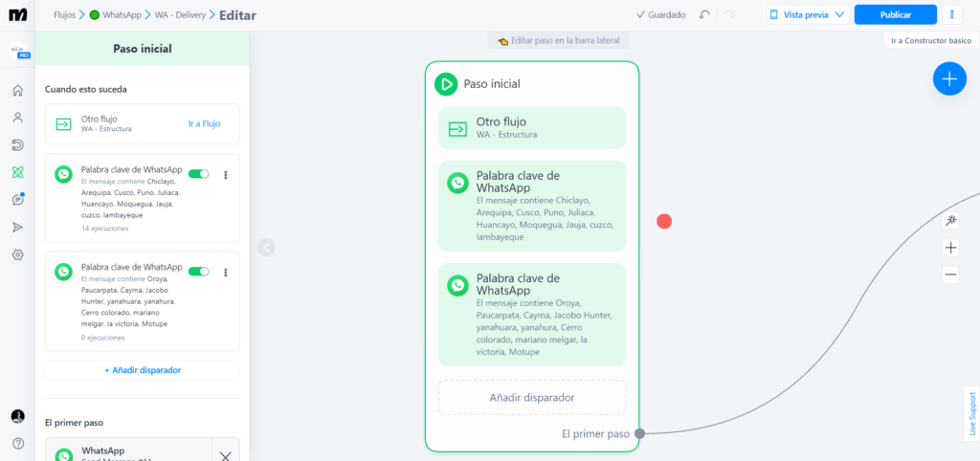The height and width of the screenshot is (461, 980).
Task: Zoom in on the canvas
Action: coord(950,248)
